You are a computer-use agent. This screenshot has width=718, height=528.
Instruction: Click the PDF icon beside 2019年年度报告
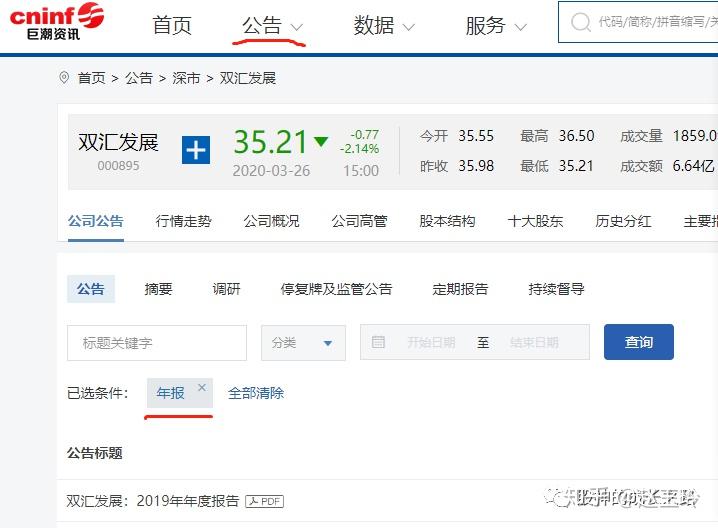pyautogui.click(x=265, y=501)
